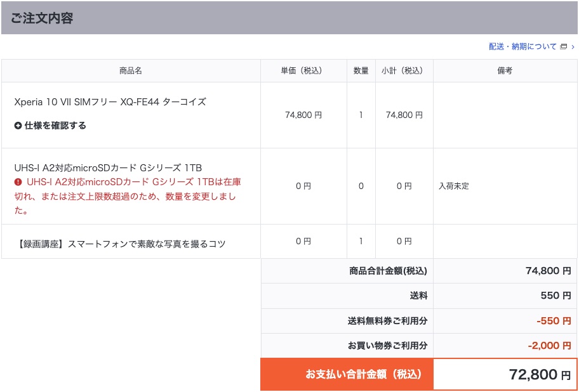
Task: Click the plus icon beside 仕様を確認する
Action: (18, 126)
